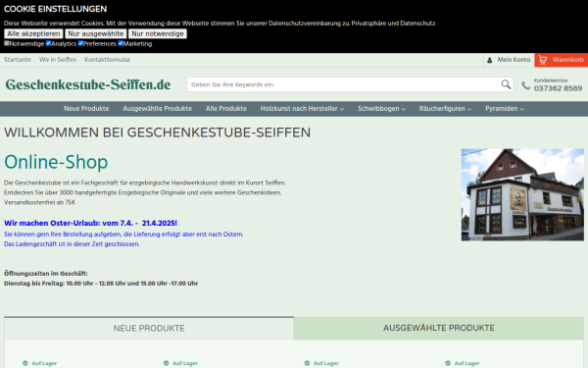Expand the Schwibbogen dropdown menu
Screen dimensions: 588x368
[x=381, y=109]
